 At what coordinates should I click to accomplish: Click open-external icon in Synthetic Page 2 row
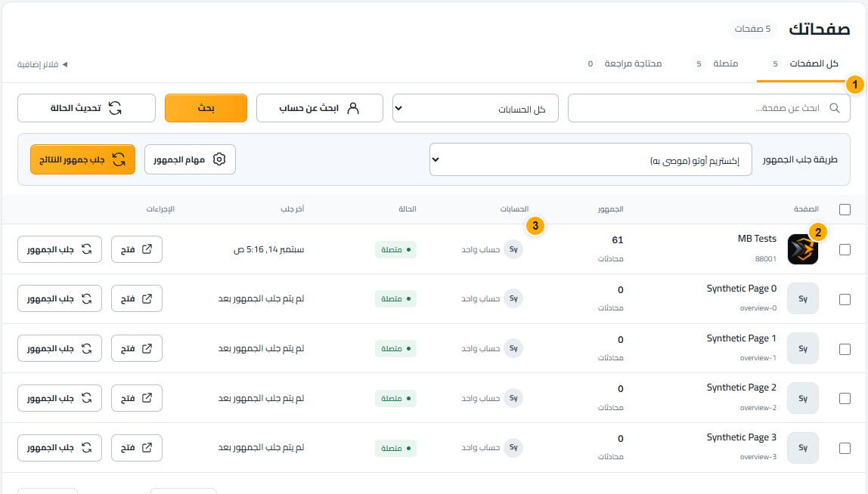[x=147, y=398]
